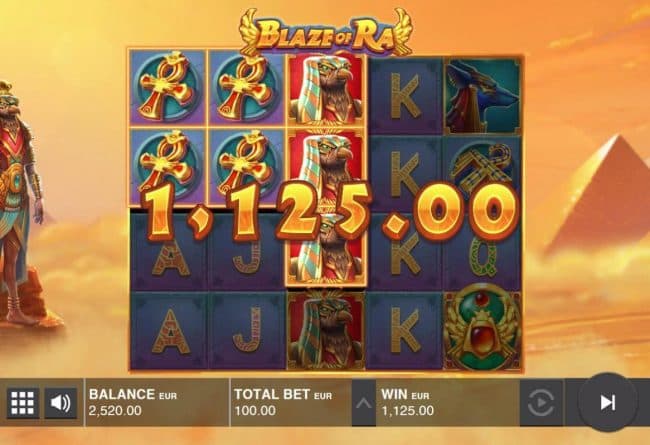650x445 pixels.
Task: Click the big 1,125.00 win amount
Action: coord(330,213)
